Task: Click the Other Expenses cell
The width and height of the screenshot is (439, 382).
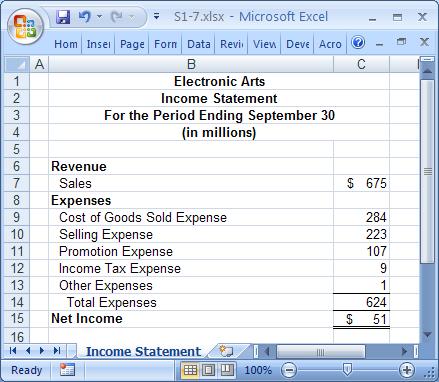Action: (191, 285)
